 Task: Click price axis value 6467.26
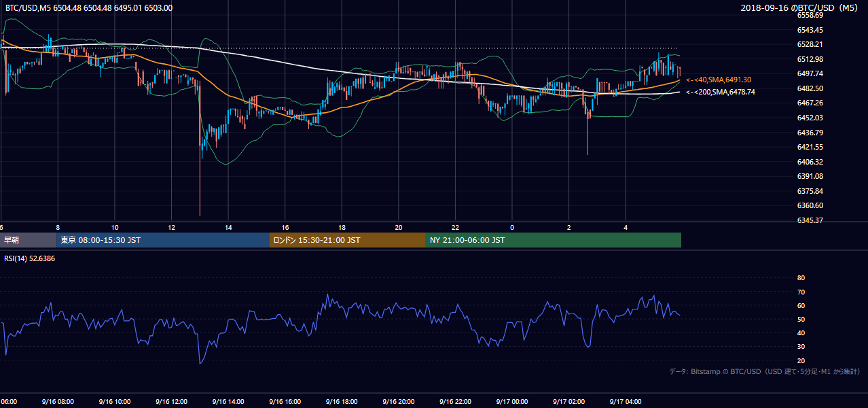810,103
